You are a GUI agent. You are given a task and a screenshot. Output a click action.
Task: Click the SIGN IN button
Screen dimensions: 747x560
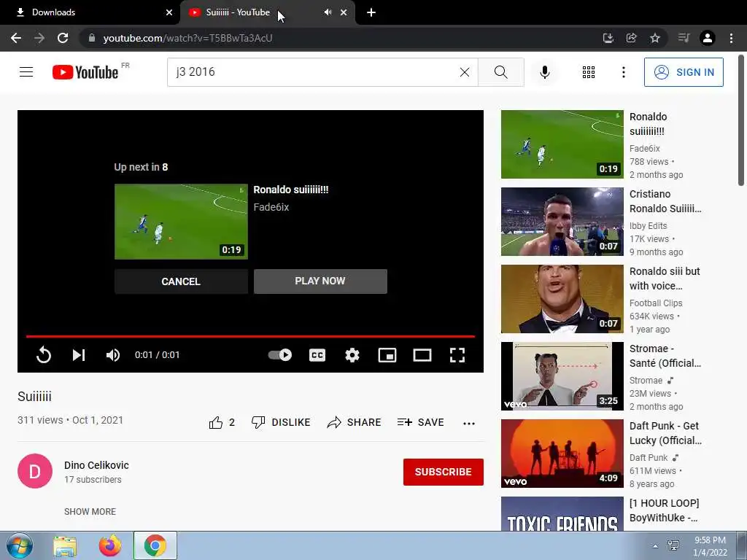[x=684, y=72]
